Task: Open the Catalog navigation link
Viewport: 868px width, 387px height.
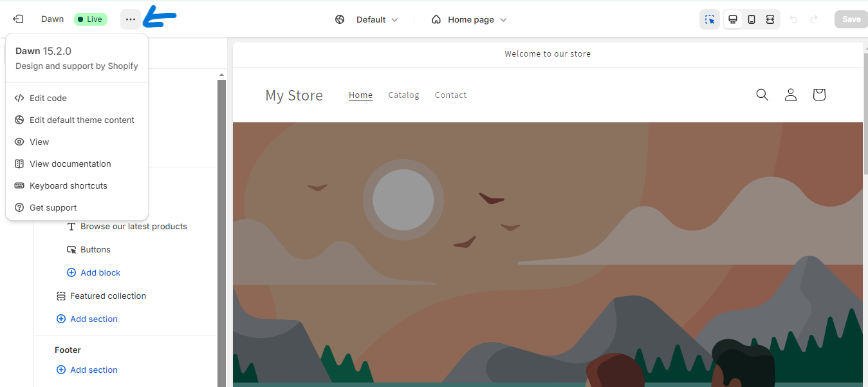Action: 404,95
